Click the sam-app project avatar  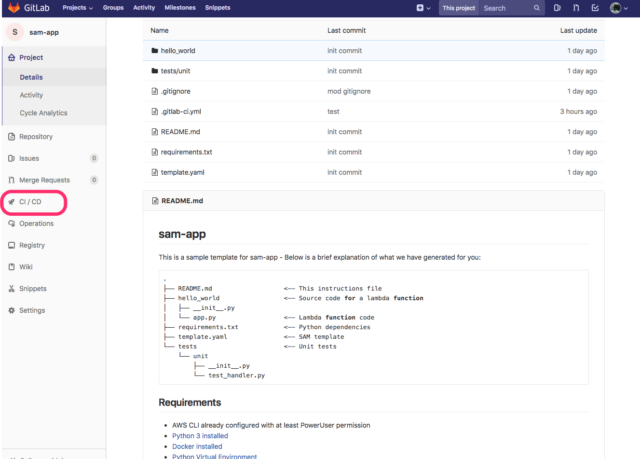tap(15, 32)
